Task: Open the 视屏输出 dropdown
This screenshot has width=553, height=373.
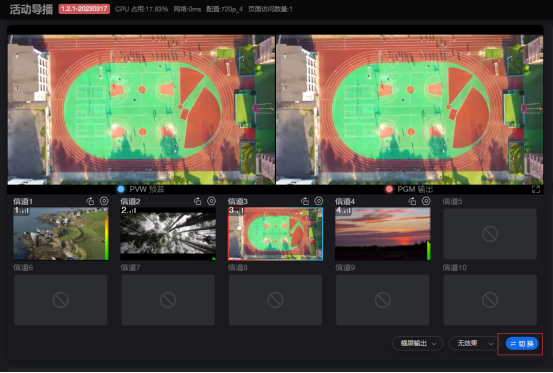Action: (418, 343)
